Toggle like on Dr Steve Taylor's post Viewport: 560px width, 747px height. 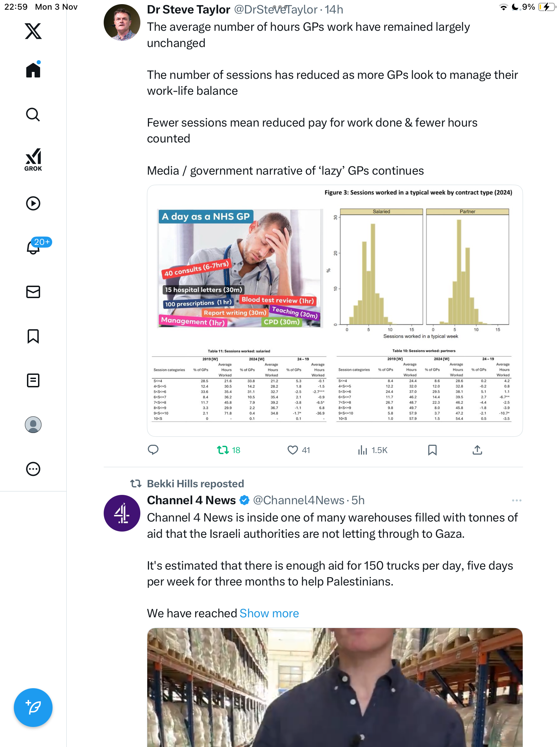point(293,450)
